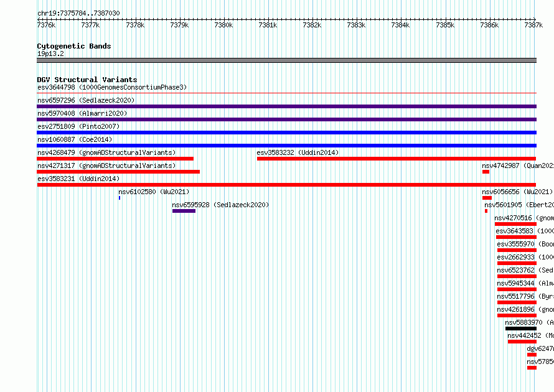Click the red nsv5785 variant bar at bottom
The image size is (554, 392).
pyautogui.click(x=532, y=368)
